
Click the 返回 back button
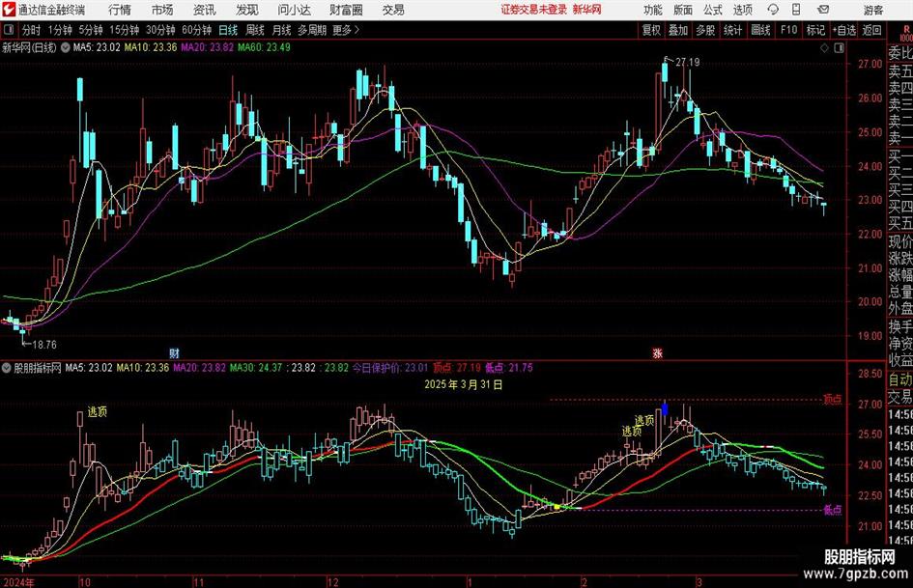(x=871, y=30)
